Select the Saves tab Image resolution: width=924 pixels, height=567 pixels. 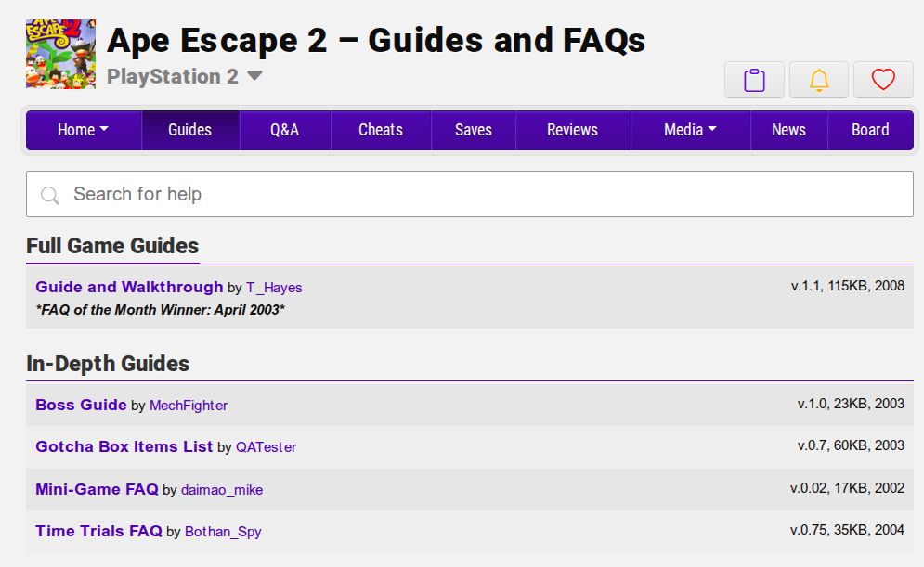coord(474,130)
